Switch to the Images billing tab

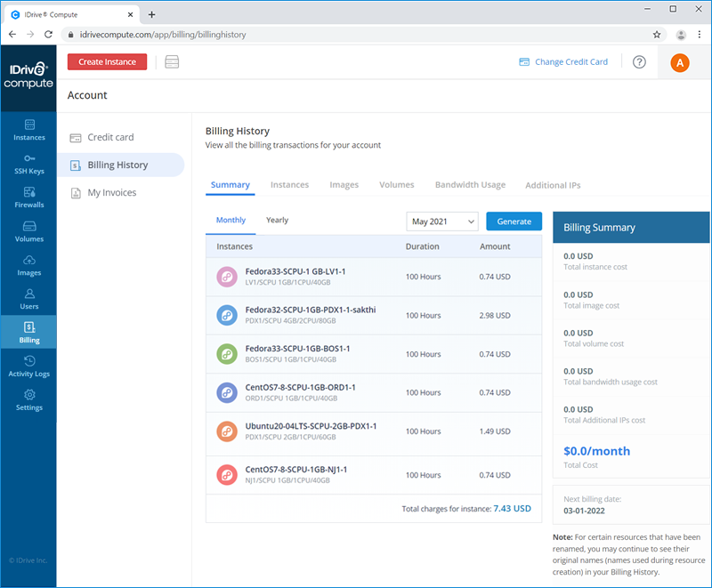[x=344, y=185]
